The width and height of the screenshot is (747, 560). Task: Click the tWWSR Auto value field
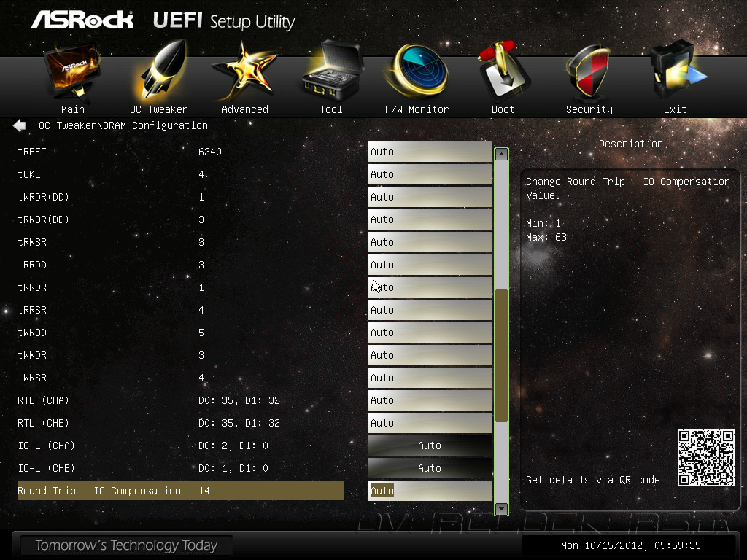pyautogui.click(x=429, y=378)
